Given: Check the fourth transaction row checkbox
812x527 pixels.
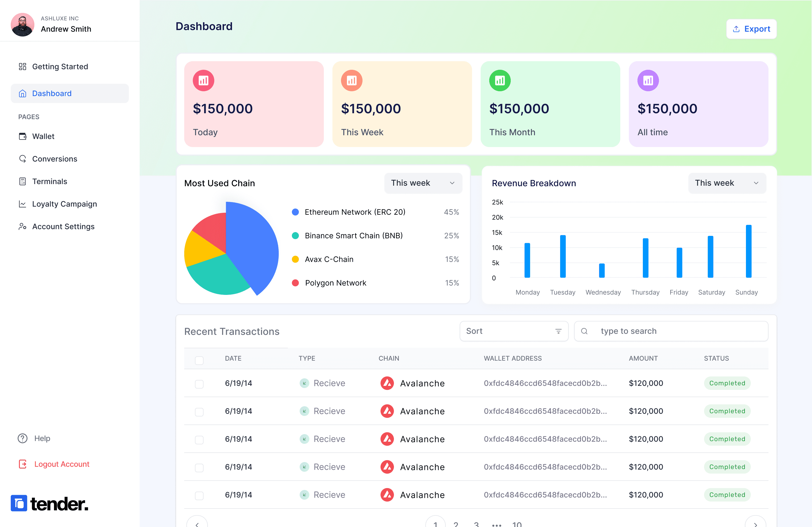Looking at the screenshot, I should (x=199, y=468).
